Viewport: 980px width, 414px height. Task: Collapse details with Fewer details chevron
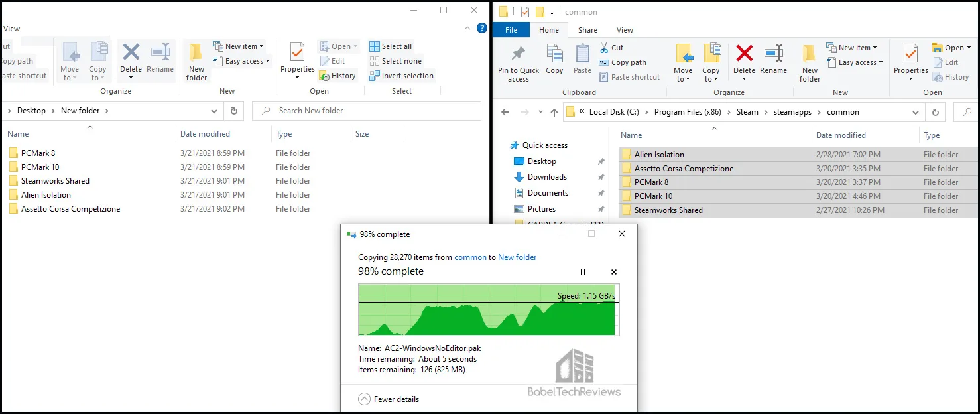point(365,399)
